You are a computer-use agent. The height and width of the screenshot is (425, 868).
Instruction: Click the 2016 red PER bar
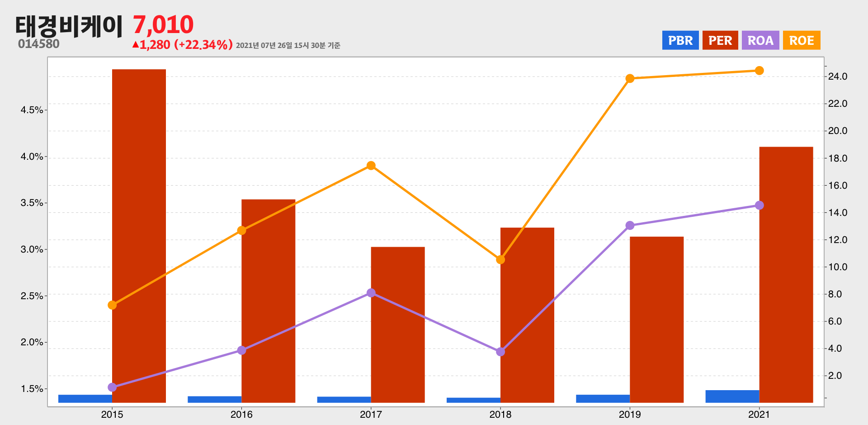269,301
